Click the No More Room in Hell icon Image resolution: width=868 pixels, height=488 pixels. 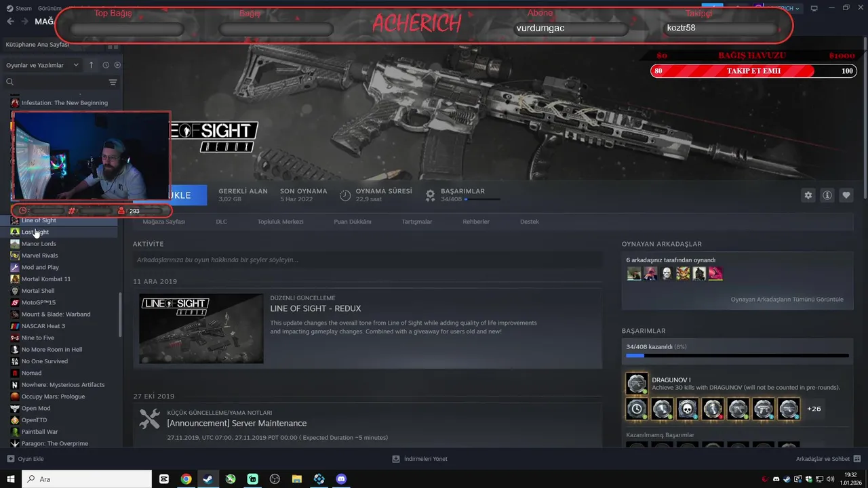(15, 350)
